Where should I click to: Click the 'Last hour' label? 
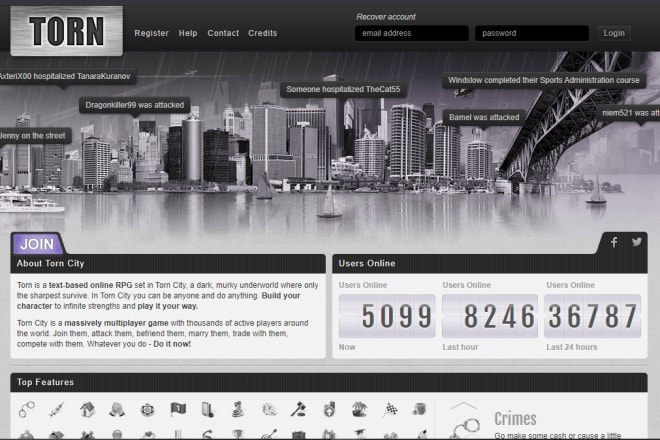[460, 347]
